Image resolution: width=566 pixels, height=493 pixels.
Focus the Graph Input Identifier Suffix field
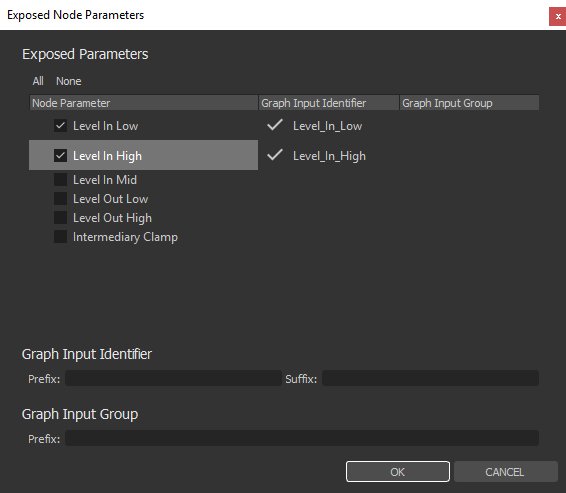tap(430, 378)
